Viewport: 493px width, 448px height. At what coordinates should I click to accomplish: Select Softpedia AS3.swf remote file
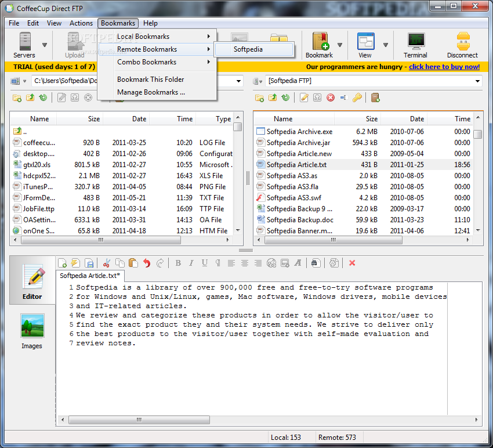coord(363,197)
